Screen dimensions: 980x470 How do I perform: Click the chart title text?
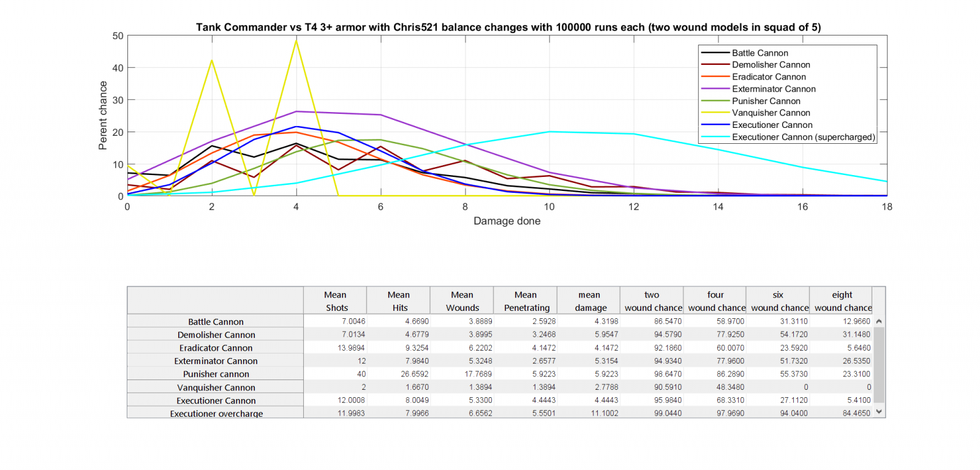(x=508, y=28)
